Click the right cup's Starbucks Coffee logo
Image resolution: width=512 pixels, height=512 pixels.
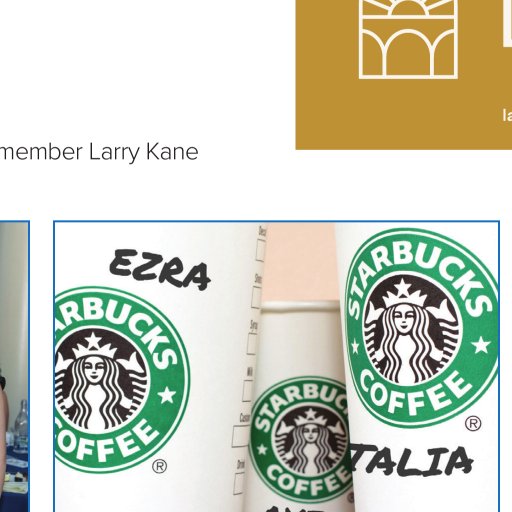(x=422, y=328)
